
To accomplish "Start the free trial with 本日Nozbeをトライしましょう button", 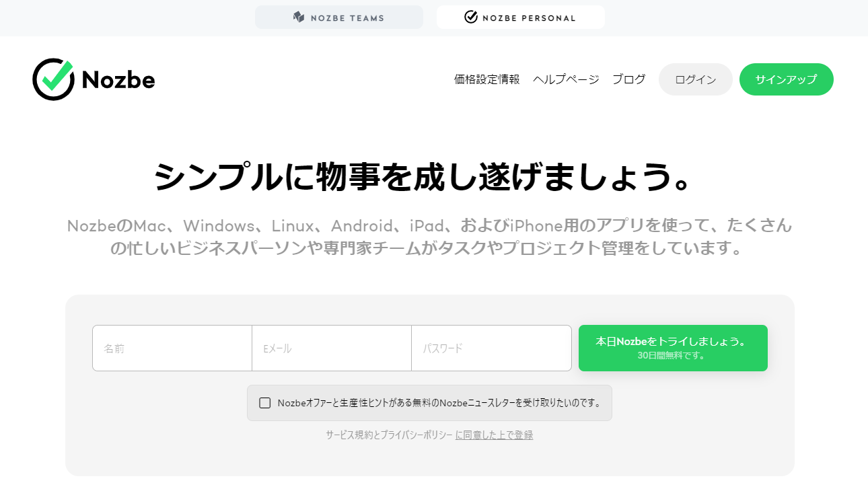I will click(672, 348).
